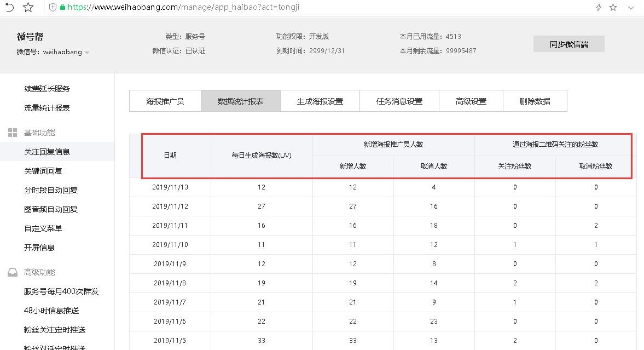Click the 日期 column header

point(170,156)
